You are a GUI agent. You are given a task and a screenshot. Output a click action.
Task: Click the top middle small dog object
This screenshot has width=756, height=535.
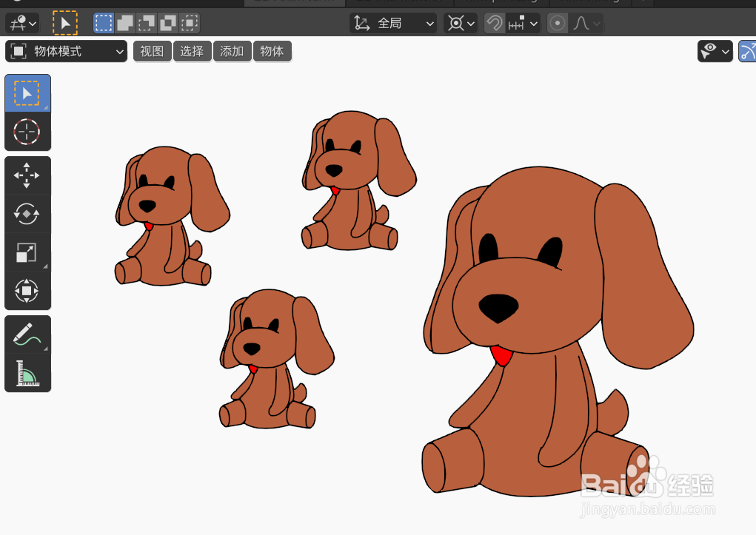click(358, 181)
